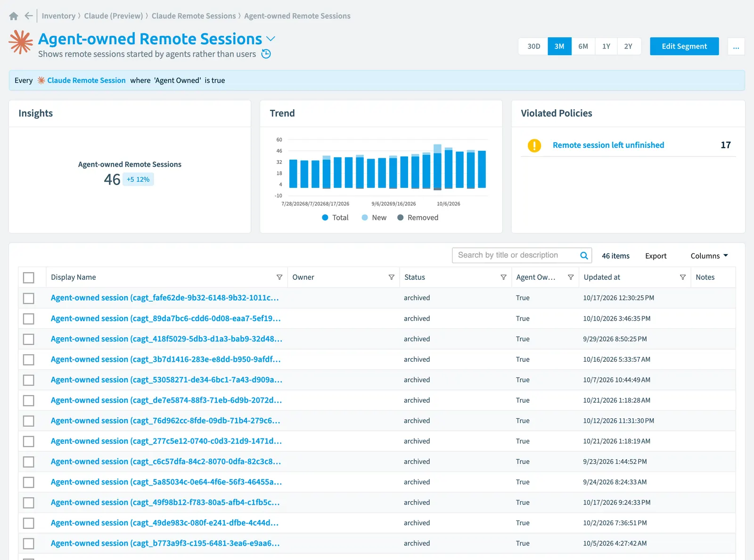Go to Claude Remote Sessions breadcrumb
Viewport: 754px width, 560px height.
(x=194, y=16)
